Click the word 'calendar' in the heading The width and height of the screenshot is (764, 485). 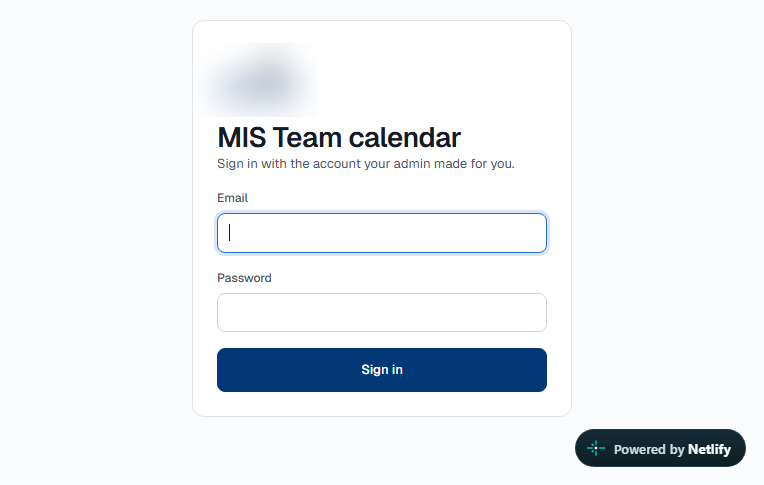[x=404, y=137]
